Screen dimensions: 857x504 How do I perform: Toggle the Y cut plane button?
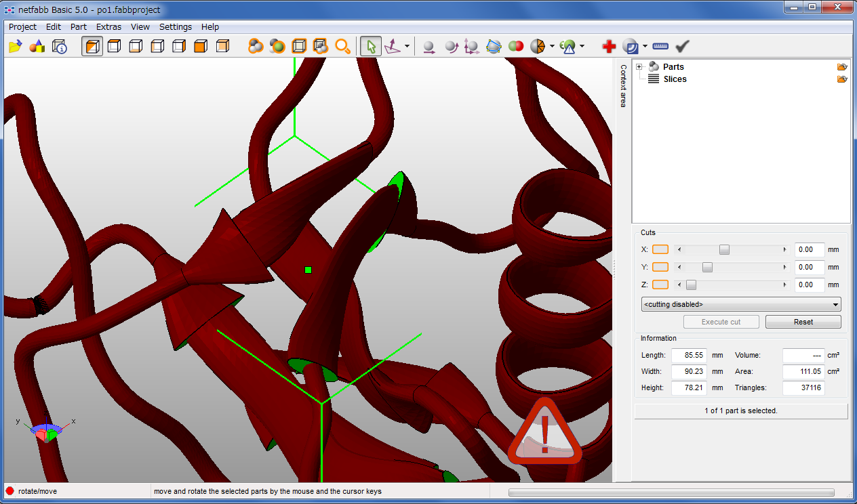point(660,267)
